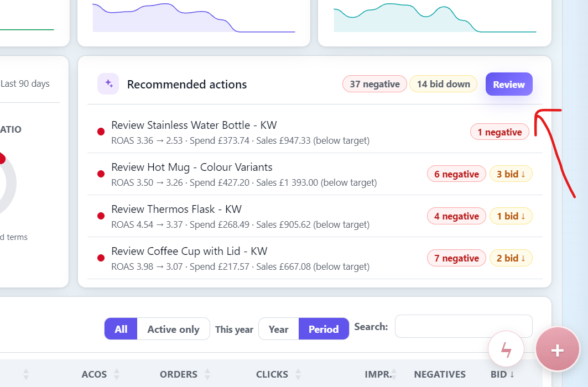
Task: Click the purple area sparkline chart
Action: click(194, 18)
